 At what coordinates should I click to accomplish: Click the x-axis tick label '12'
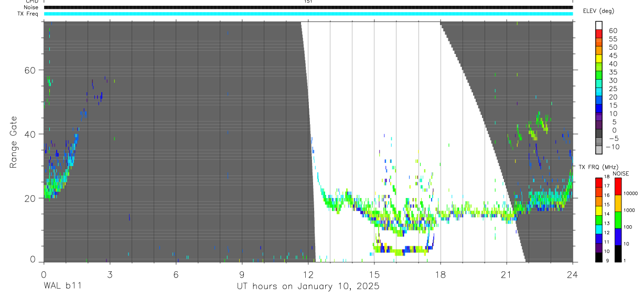(x=308, y=274)
